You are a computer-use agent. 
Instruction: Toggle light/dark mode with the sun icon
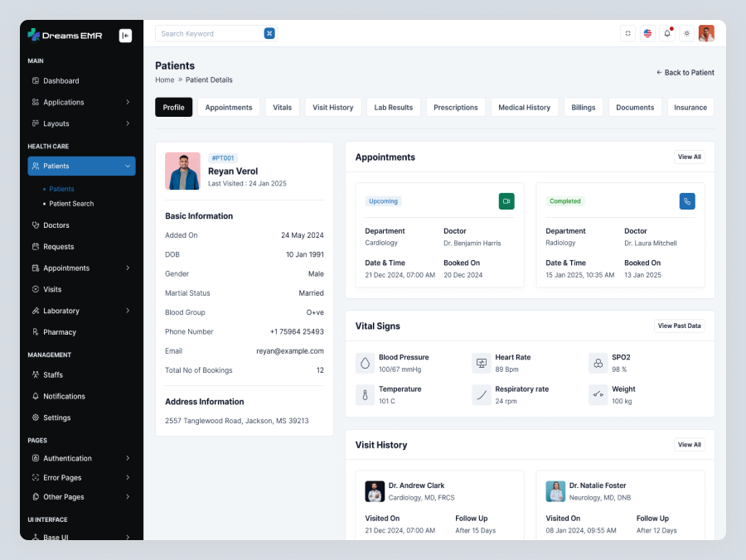tap(686, 33)
